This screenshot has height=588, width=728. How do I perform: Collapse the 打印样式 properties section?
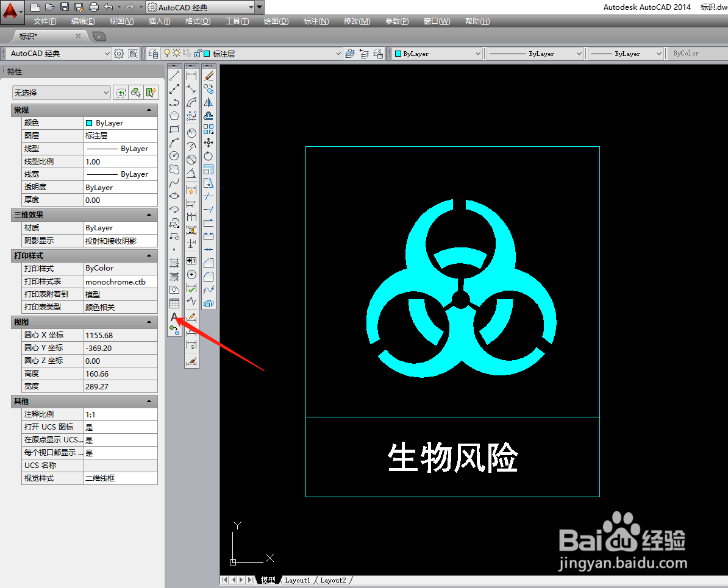click(149, 256)
